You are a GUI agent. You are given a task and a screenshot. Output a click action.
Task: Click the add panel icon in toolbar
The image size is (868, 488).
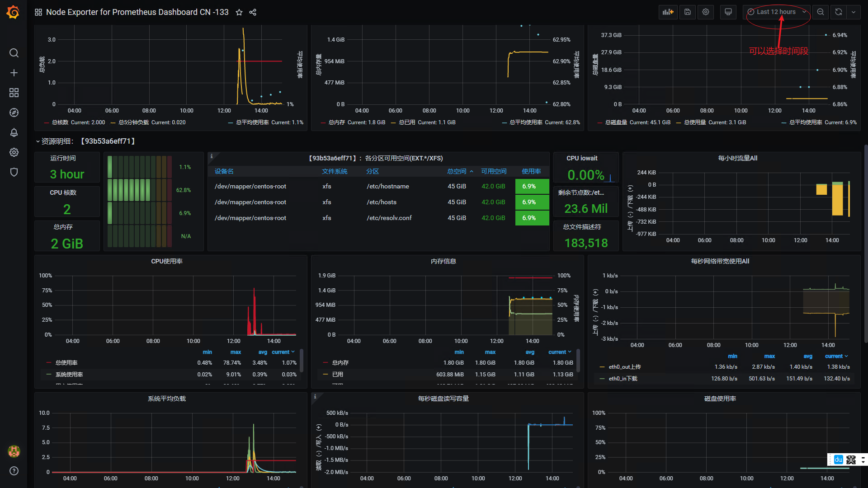click(668, 12)
